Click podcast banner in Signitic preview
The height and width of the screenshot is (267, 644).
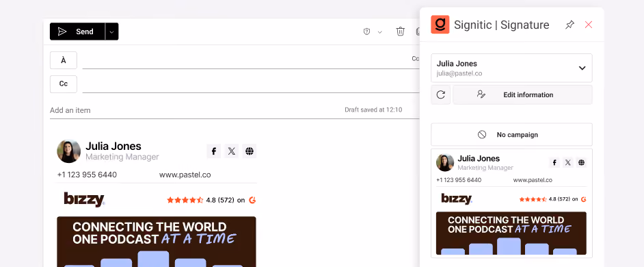pyautogui.click(x=511, y=233)
